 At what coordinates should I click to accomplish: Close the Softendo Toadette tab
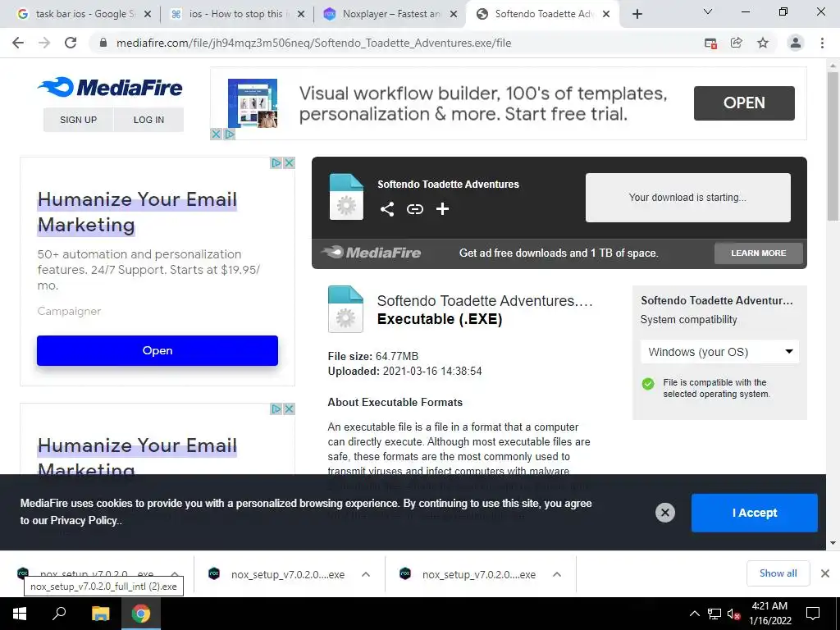coord(606,15)
